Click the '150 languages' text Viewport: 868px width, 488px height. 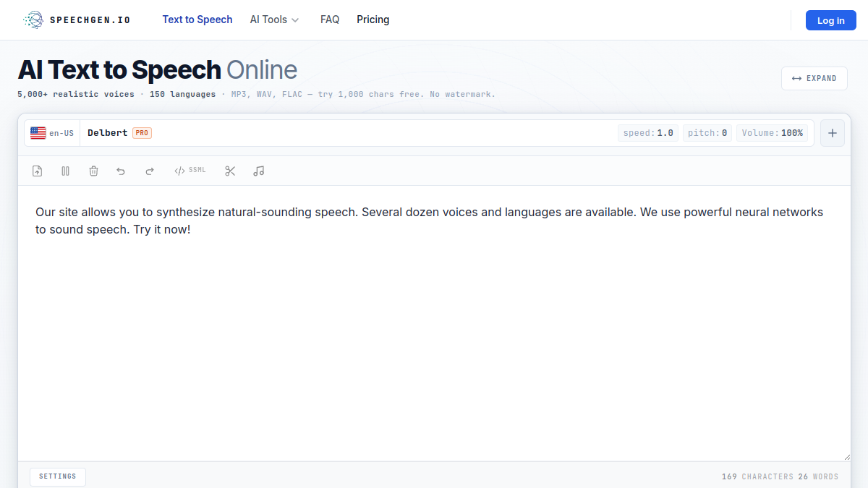point(182,95)
